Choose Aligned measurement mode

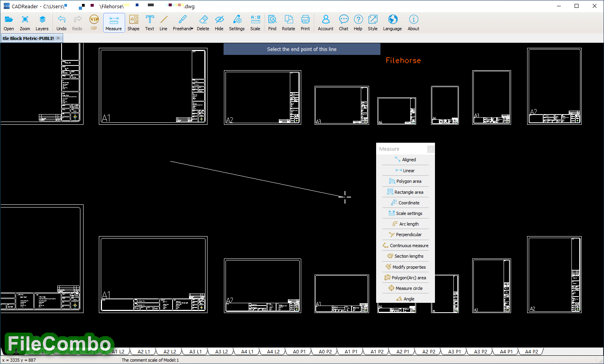point(405,159)
